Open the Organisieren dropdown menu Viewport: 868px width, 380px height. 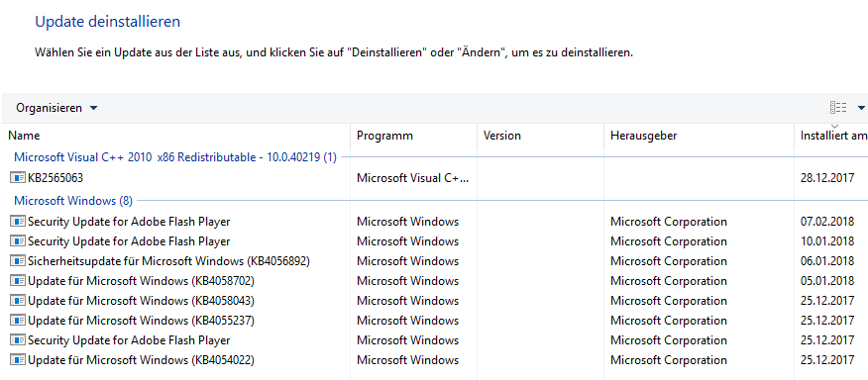point(56,108)
